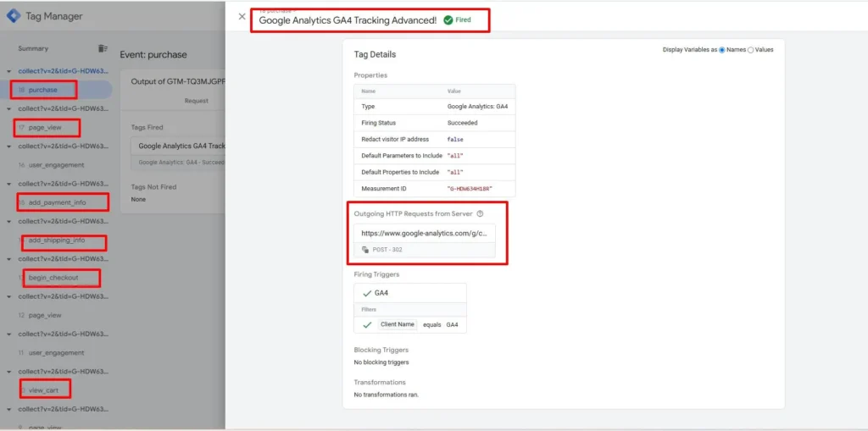Click the clear events icon beside Summary
This screenshot has width=868, height=431.
click(103, 48)
